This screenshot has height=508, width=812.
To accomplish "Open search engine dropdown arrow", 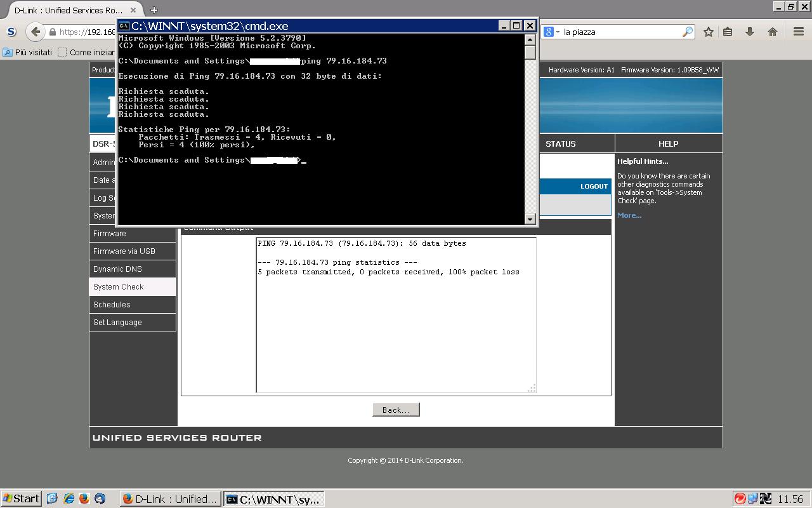I will click(558, 32).
